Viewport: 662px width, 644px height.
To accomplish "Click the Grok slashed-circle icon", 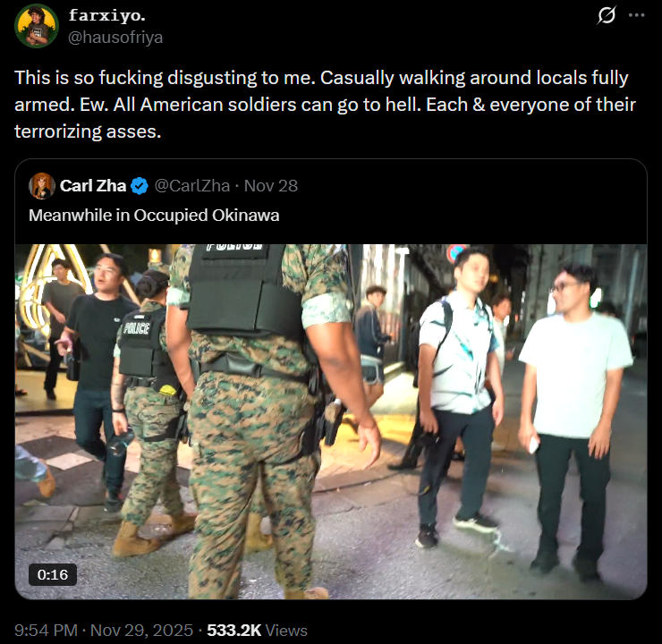I will tap(607, 15).
